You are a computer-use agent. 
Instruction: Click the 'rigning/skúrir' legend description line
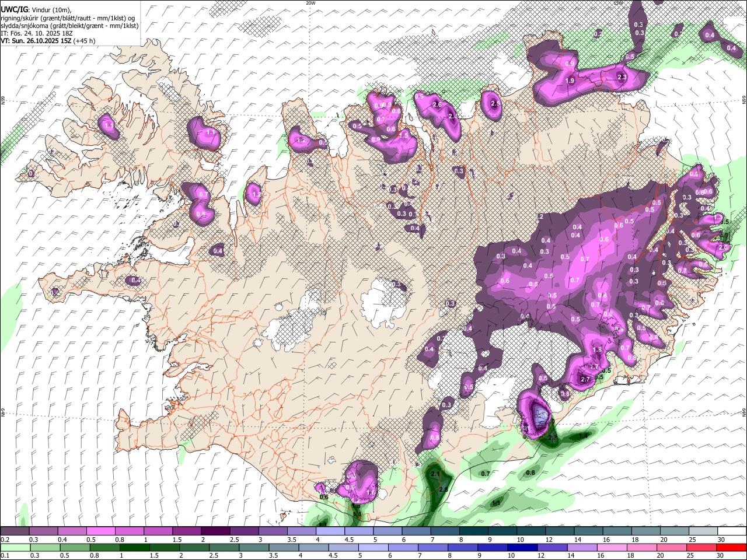pos(68,17)
